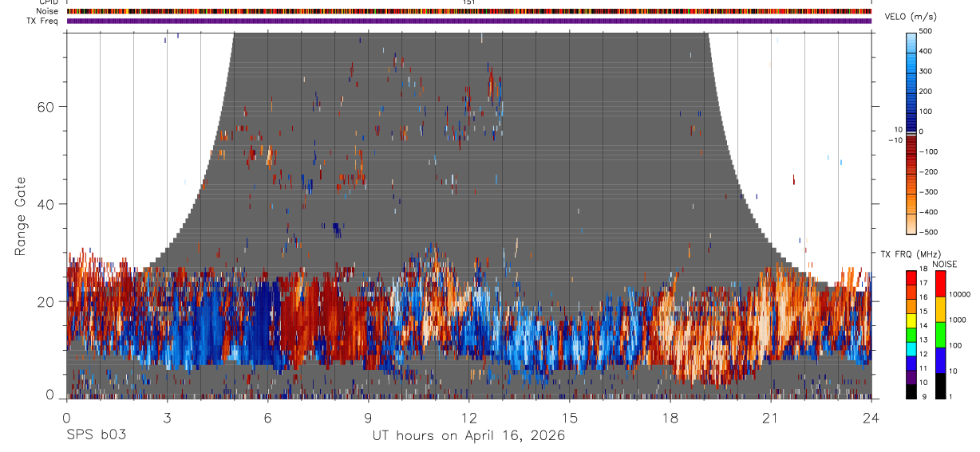The height and width of the screenshot is (452, 980).
Task: Click the red top segment of the NOISE bar
Action: [941, 284]
